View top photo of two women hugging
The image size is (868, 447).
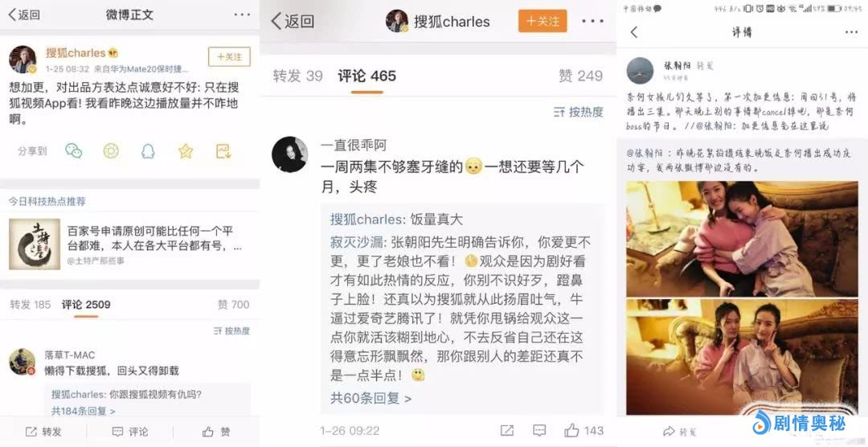tap(742, 239)
